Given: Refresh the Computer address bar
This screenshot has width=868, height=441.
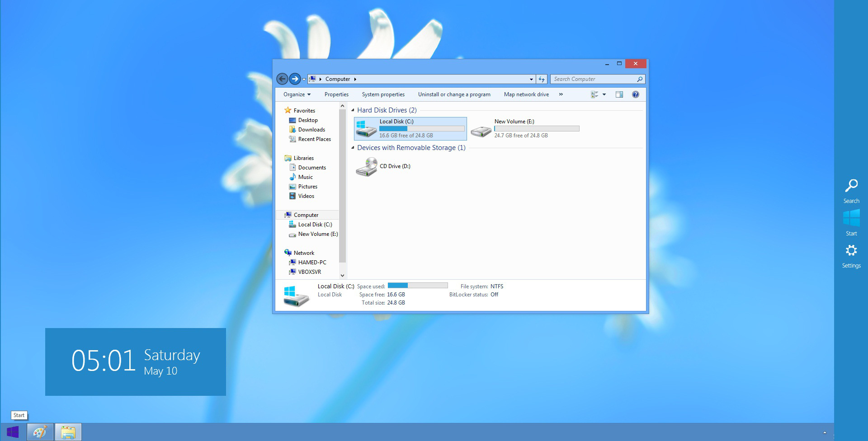Looking at the screenshot, I should point(542,79).
